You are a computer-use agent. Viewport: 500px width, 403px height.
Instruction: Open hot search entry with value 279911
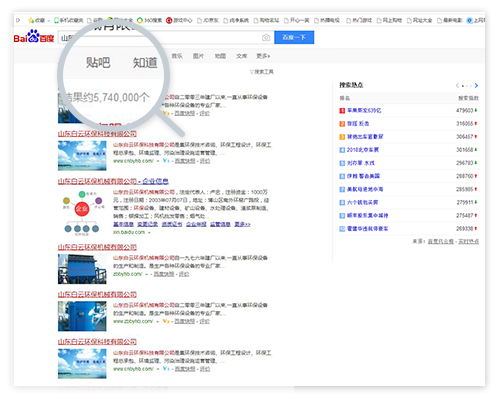click(363, 202)
